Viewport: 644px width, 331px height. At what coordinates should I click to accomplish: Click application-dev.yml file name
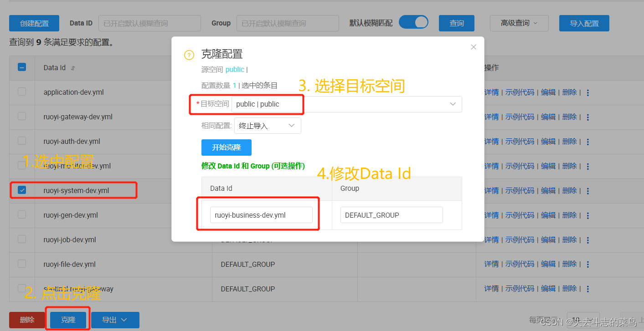click(73, 92)
